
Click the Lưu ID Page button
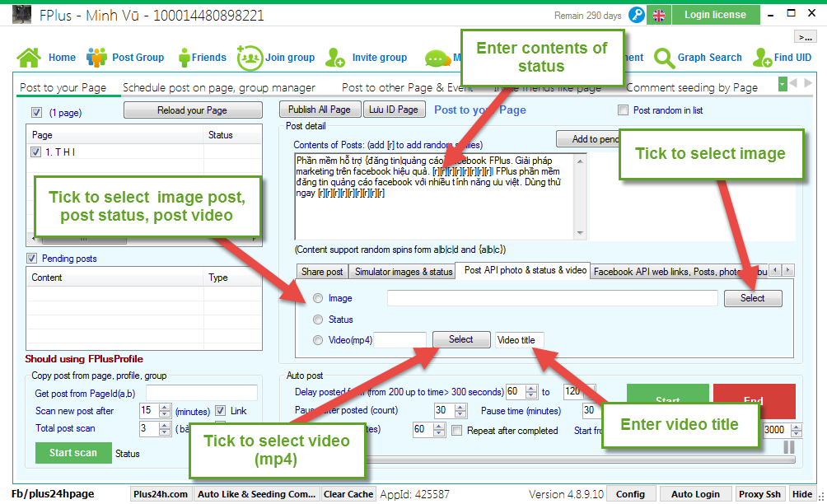394,110
